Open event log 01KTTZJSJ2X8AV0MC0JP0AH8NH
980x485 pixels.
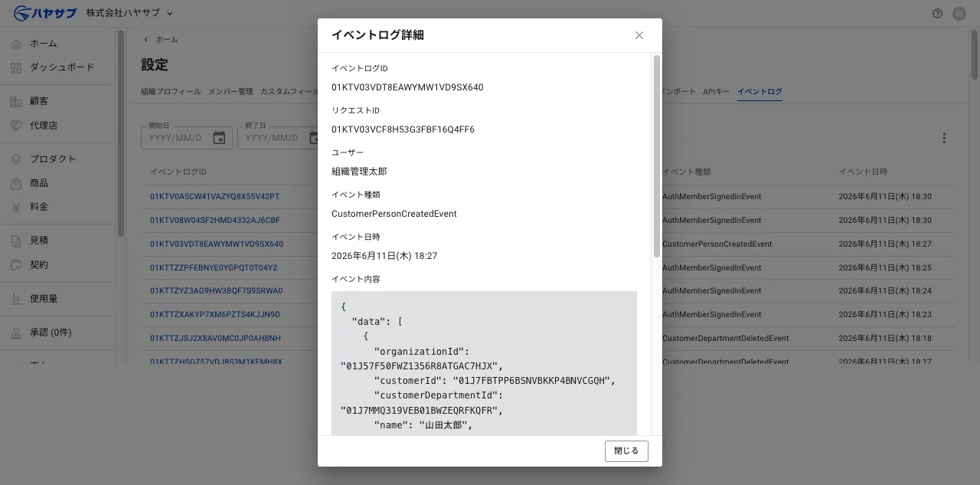[x=215, y=339]
